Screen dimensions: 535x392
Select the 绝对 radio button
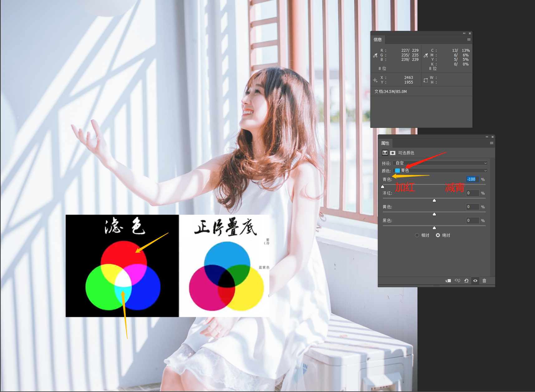click(x=438, y=235)
